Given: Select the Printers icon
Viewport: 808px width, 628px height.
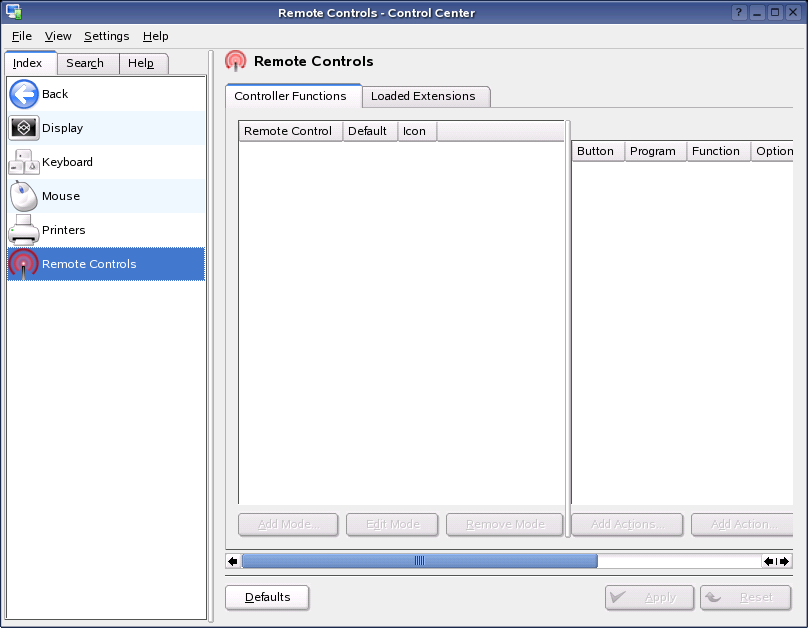Looking at the screenshot, I should [24, 230].
